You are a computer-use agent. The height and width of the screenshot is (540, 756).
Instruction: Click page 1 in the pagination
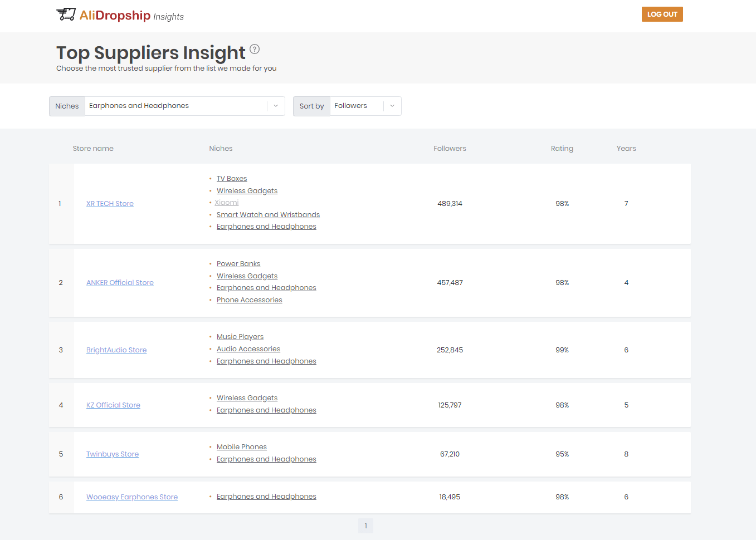(x=365, y=526)
